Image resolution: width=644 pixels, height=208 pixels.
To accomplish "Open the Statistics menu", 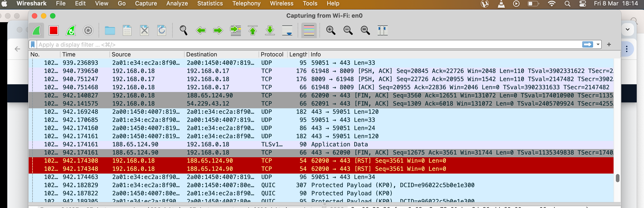I will pyautogui.click(x=210, y=3).
